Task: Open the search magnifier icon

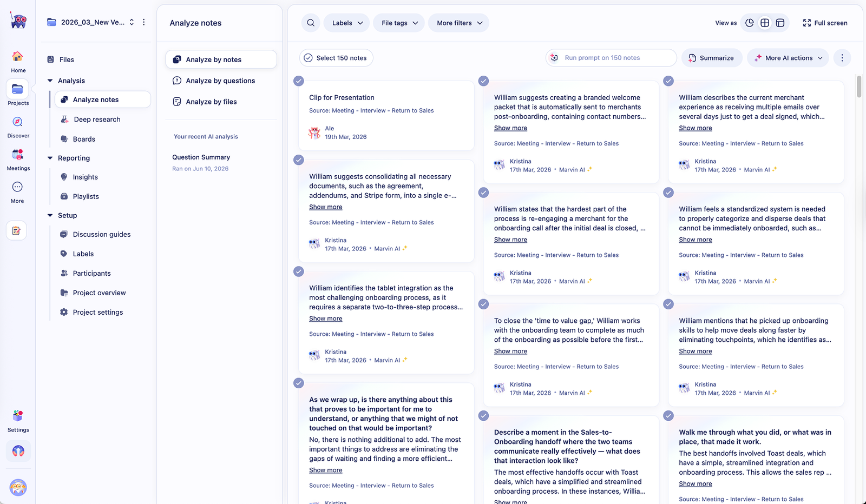Action: coord(311,23)
